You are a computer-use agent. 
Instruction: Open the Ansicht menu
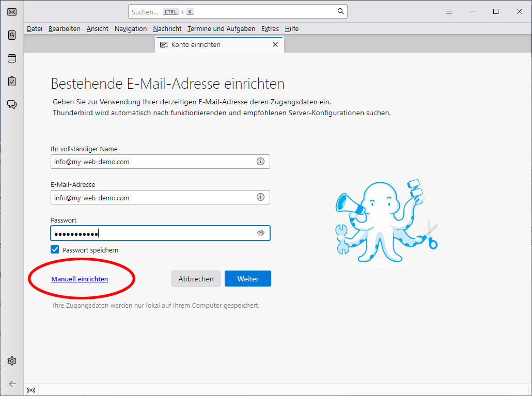(x=98, y=29)
